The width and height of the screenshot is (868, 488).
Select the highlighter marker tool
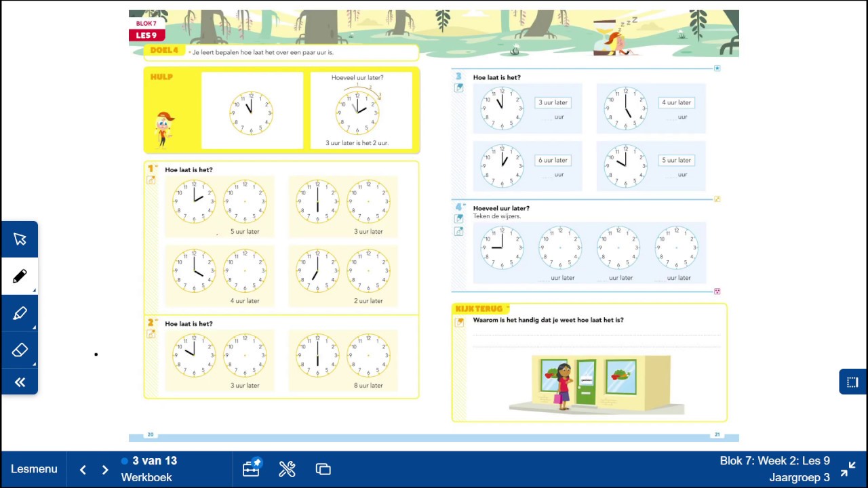pos(20,313)
